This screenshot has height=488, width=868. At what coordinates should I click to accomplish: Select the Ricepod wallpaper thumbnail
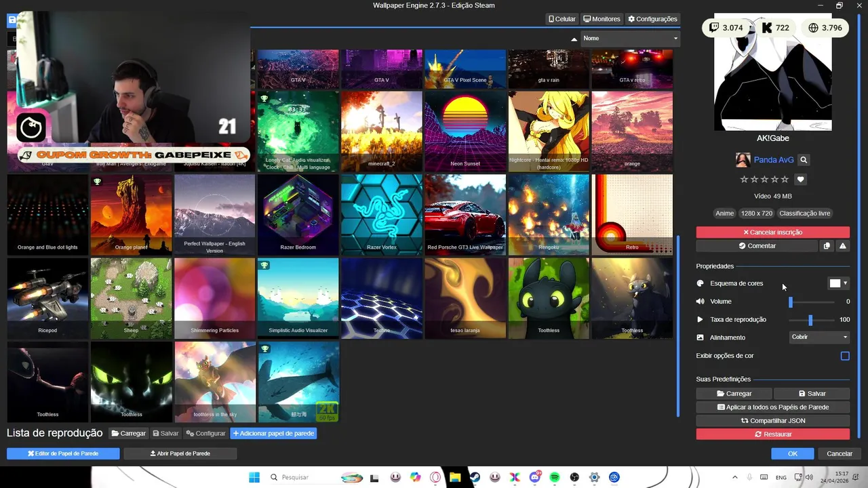tap(47, 298)
